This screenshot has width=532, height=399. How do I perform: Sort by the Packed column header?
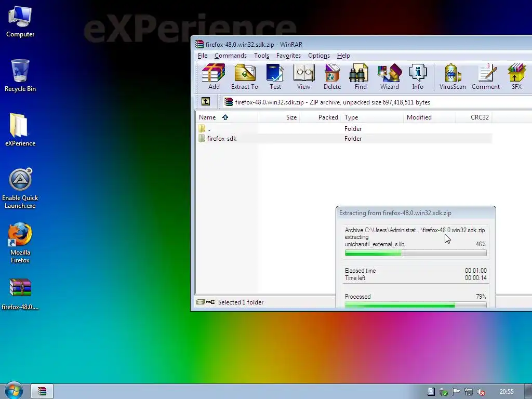[x=320, y=117]
